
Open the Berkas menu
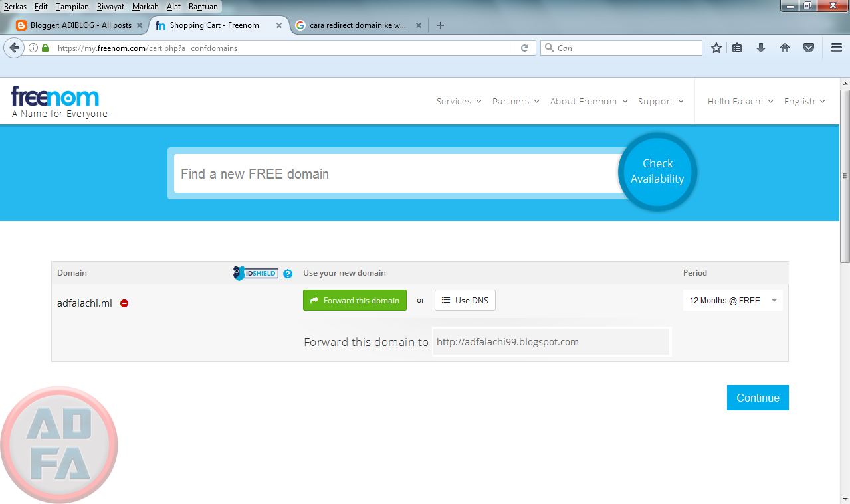click(x=15, y=7)
